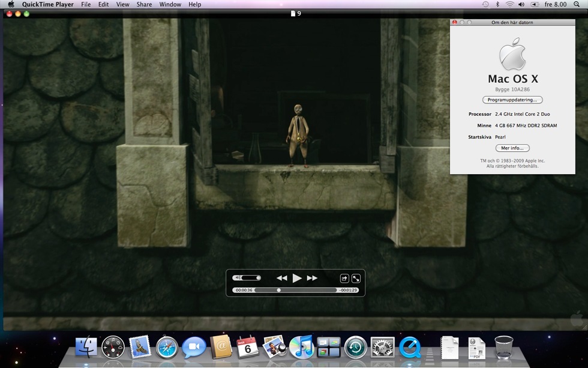Open the File menu

[x=86, y=4]
